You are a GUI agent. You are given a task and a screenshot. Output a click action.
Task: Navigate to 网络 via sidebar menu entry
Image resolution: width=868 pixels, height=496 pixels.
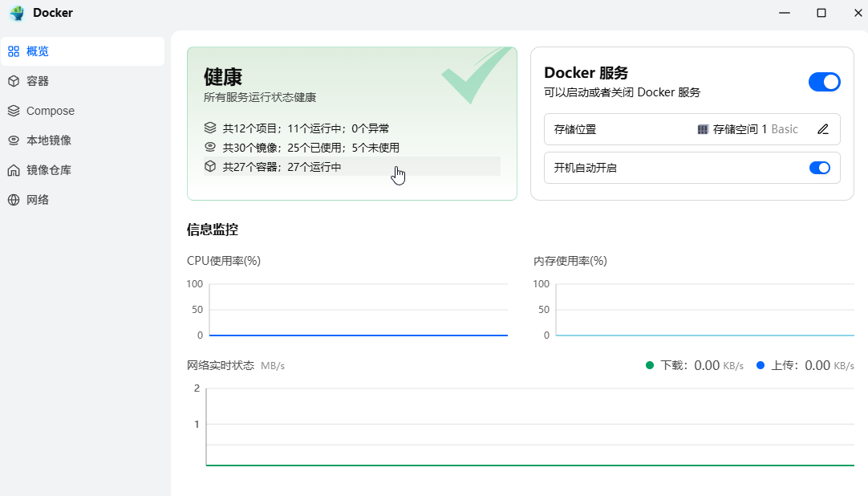tap(39, 199)
